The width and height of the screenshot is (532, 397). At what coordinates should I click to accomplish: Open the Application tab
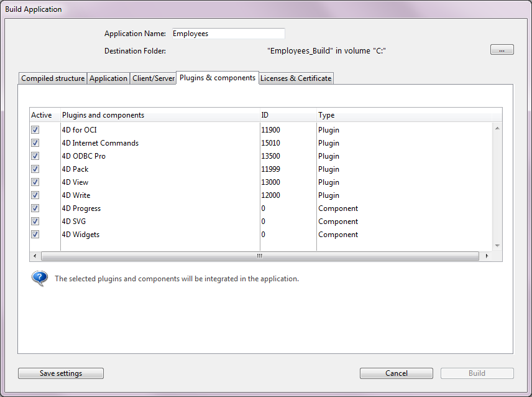tap(108, 78)
